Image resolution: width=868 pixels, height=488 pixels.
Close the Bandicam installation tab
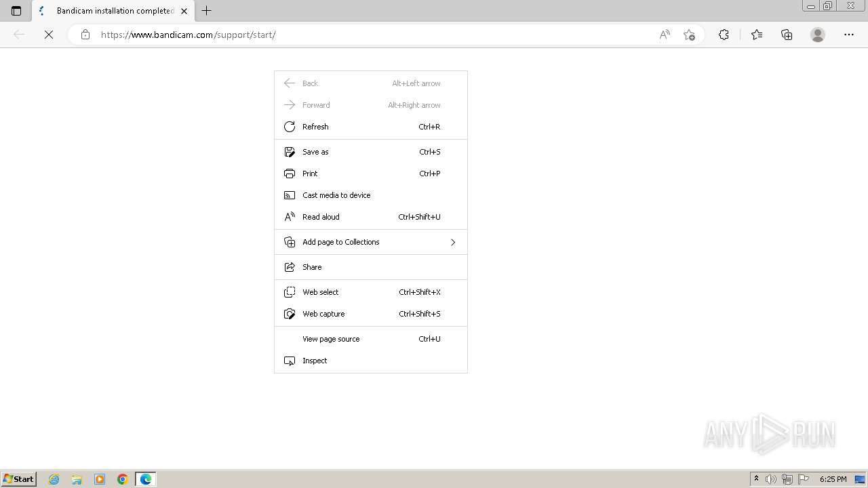coord(184,11)
